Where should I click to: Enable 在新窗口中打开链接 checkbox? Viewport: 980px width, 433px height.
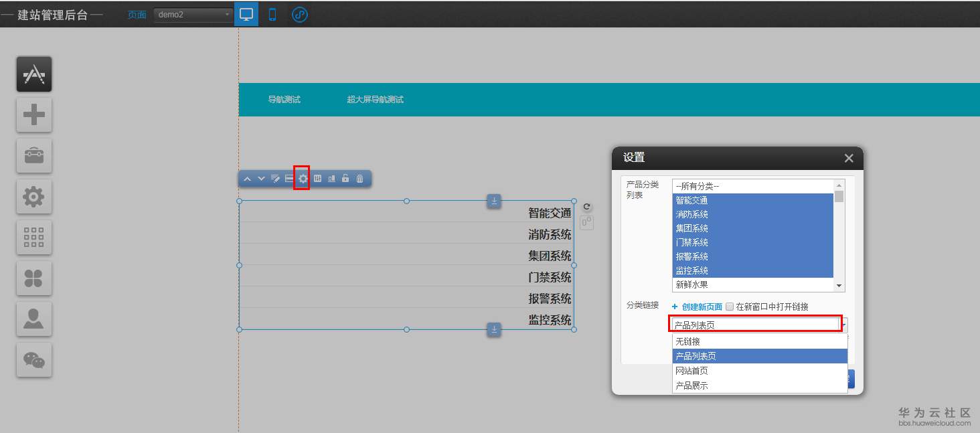pyautogui.click(x=730, y=307)
